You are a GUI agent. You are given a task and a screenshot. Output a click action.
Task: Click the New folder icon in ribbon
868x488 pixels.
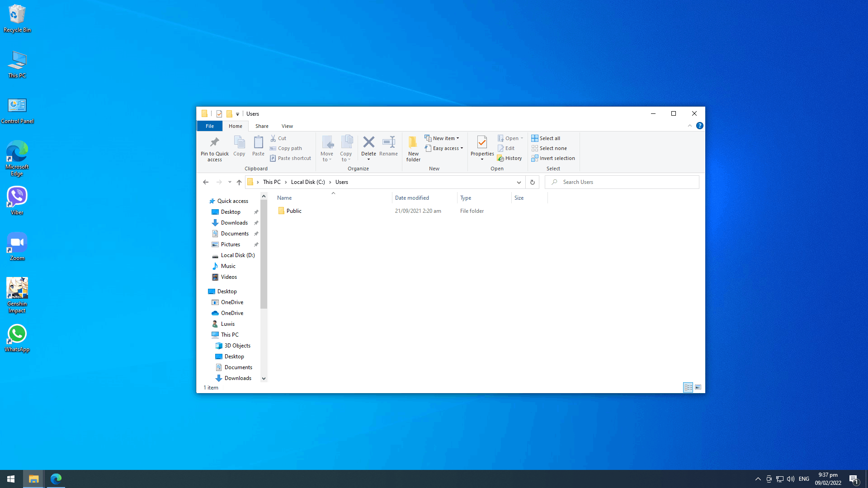click(x=413, y=143)
